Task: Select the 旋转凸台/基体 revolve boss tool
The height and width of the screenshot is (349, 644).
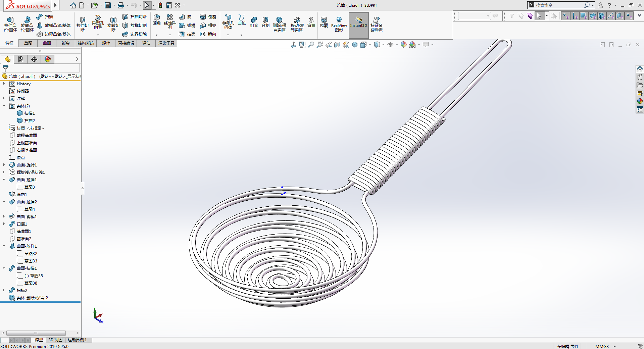Action: [x=27, y=24]
